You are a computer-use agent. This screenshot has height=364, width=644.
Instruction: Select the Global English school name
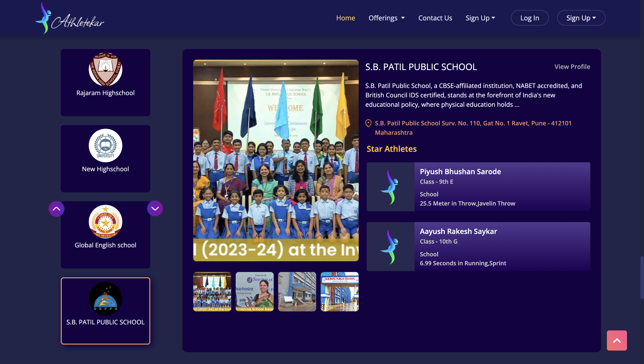106,245
